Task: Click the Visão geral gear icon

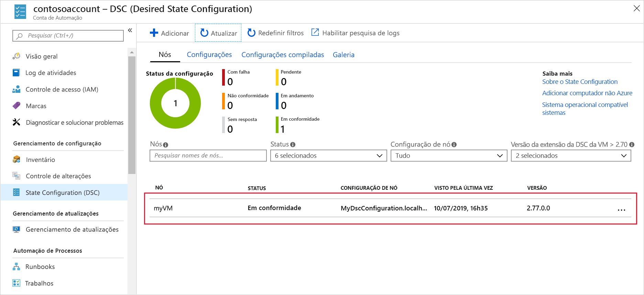Action: (16, 56)
